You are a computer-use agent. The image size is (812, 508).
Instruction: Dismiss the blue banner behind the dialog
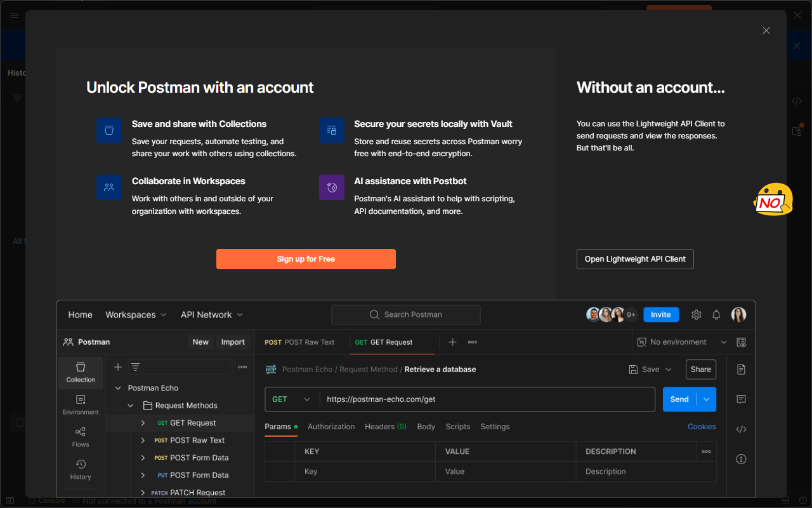click(797, 46)
